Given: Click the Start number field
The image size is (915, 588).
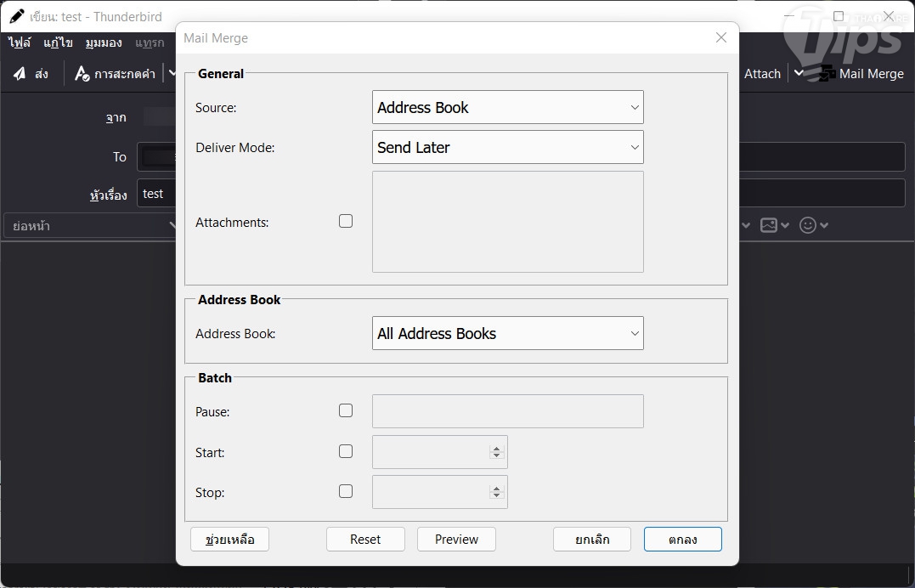Looking at the screenshot, I should pyautogui.click(x=440, y=451).
